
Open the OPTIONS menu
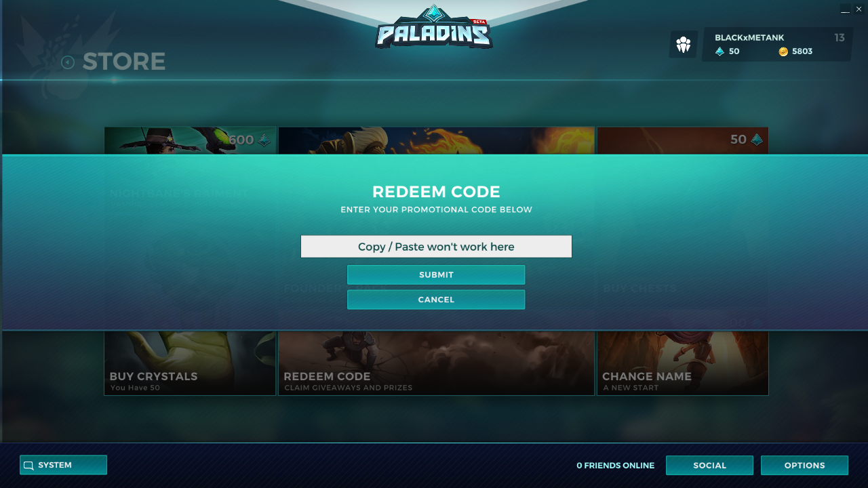[804, 466]
